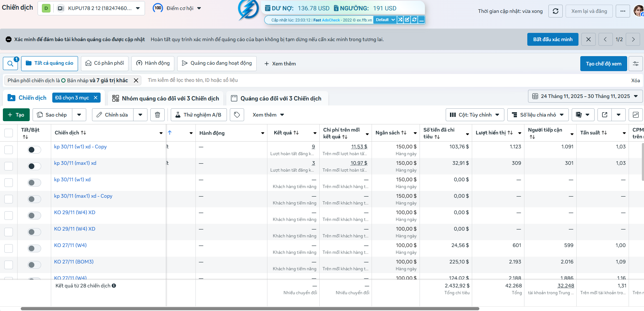Open the reports icon dropdown

click(x=583, y=115)
